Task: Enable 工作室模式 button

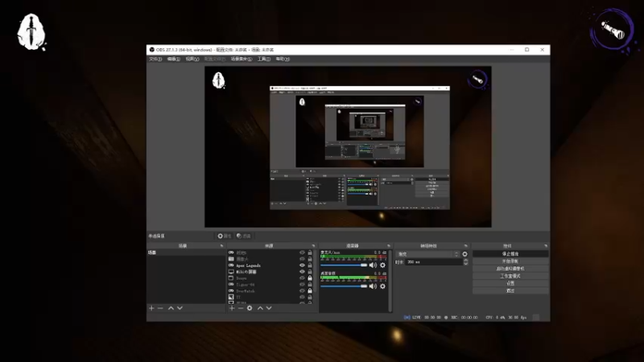Action: pos(510,276)
